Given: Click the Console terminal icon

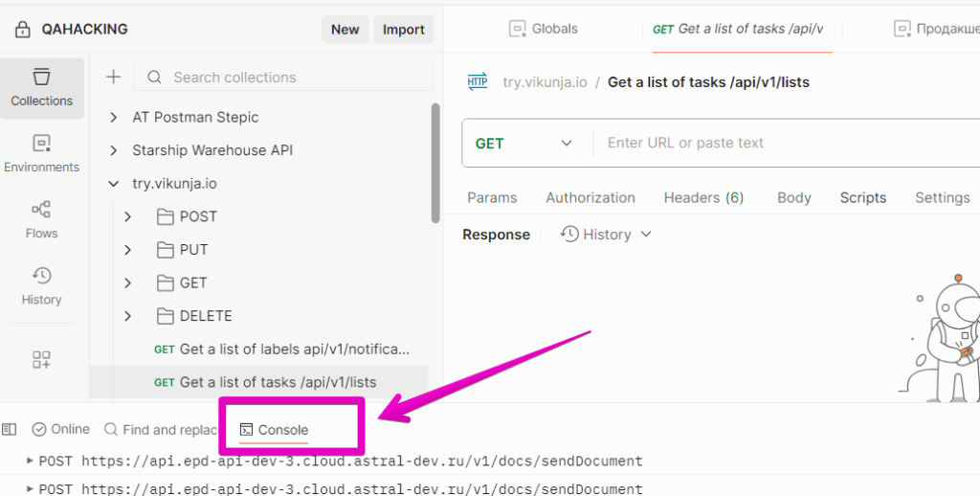Looking at the screenshot, I should 246,430.
